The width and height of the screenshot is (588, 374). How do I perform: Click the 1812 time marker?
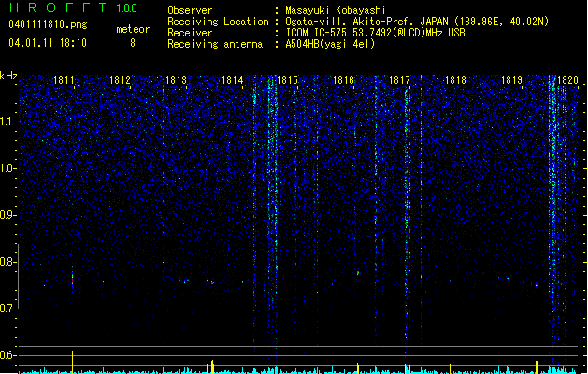point(120,80)
